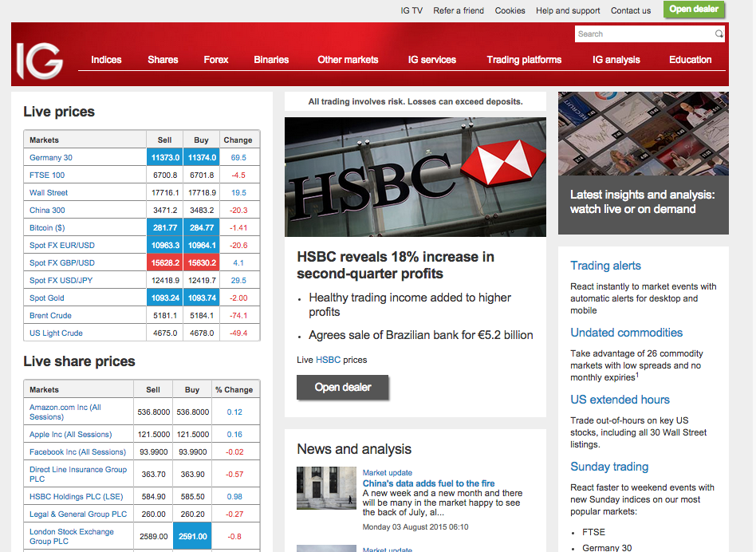Select Spot FX USD/JPY market
756x552 pixels.
pyautogui.click(x=61, y=281)
